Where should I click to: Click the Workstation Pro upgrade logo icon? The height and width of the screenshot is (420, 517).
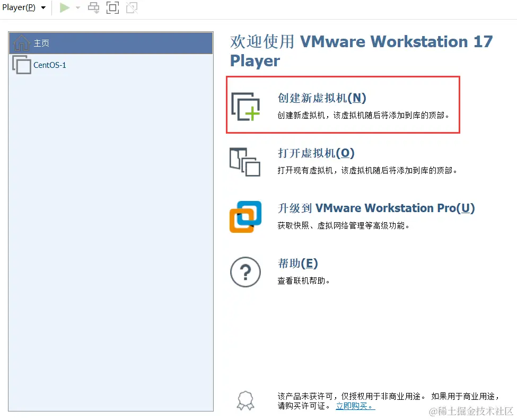[246, 216]
